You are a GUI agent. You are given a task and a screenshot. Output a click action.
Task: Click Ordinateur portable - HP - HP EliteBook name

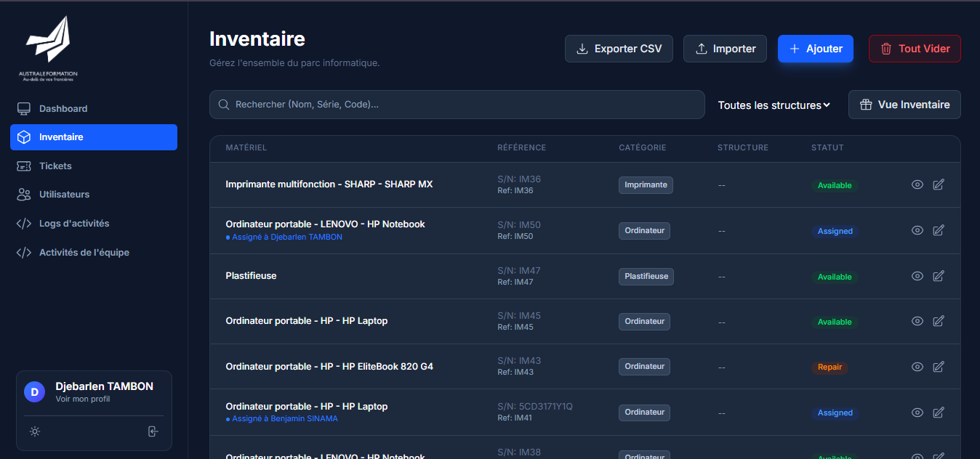[329, 367]
